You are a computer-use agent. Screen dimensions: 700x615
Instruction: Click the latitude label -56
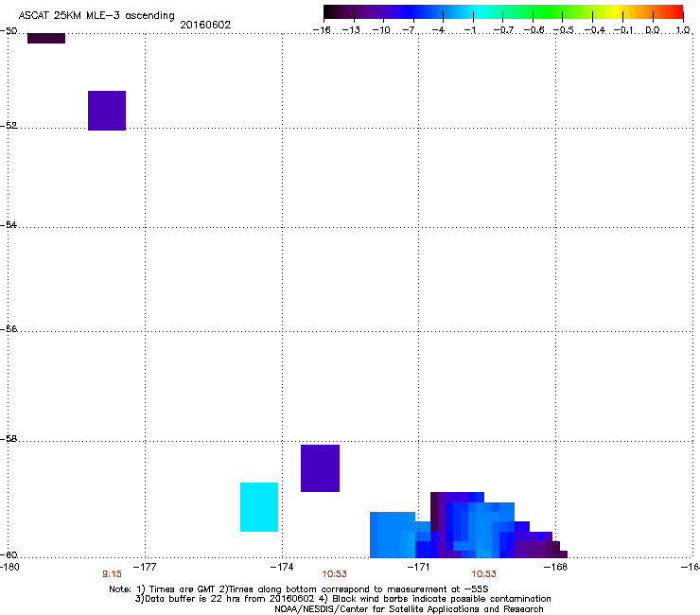9,328
